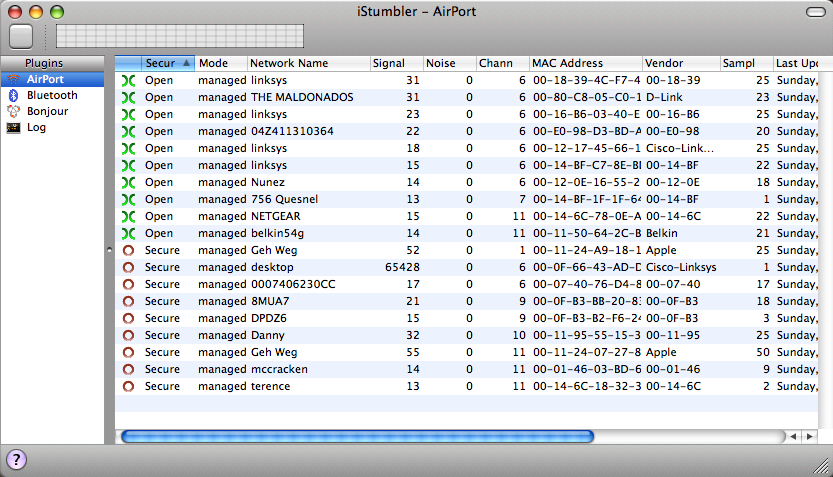The height and width of the screenshot is (477, 833).
Task: Click the secure lock icon for desktop
Action: [x=128, y=267]
